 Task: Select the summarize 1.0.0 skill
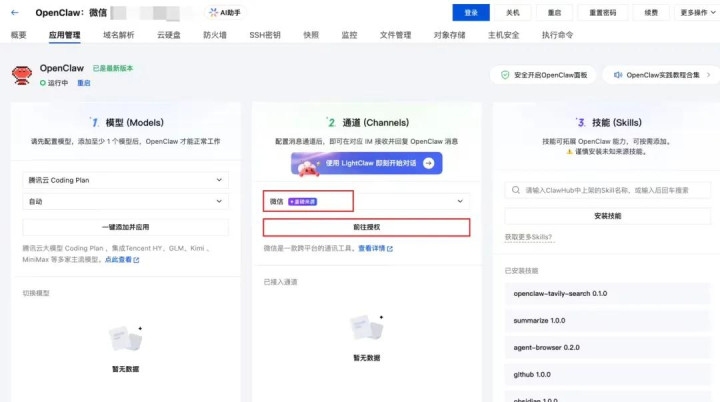(x=608, y=321)
